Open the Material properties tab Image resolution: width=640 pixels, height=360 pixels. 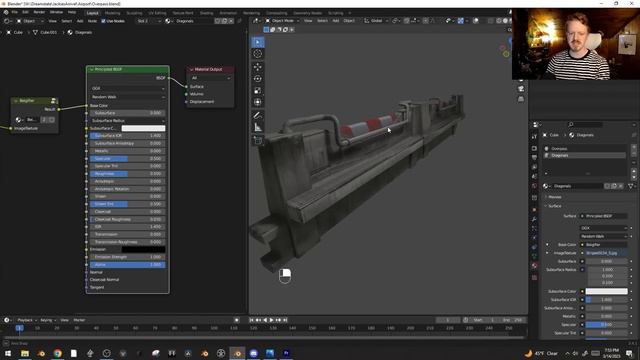pyautogui.click(x=534, y=266)
